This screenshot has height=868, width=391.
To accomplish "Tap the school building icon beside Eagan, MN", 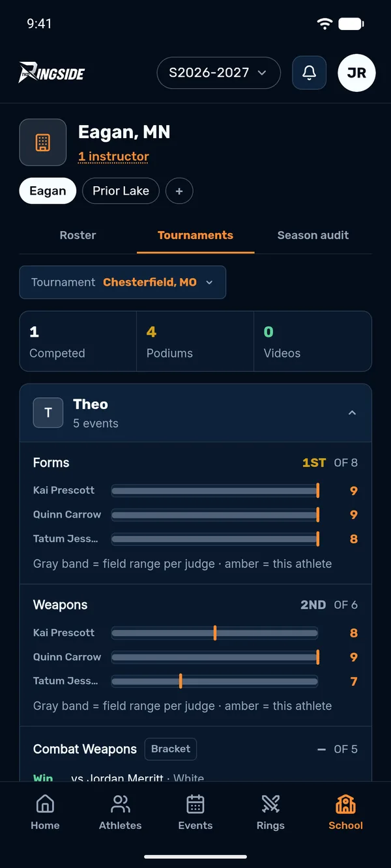I will [x=43, y=142].
